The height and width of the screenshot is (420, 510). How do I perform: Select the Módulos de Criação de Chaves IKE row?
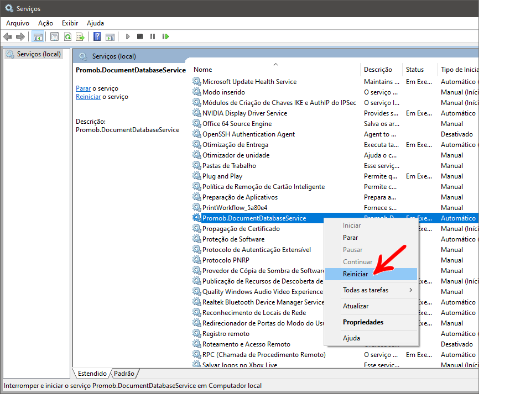[x=335, y=103]
